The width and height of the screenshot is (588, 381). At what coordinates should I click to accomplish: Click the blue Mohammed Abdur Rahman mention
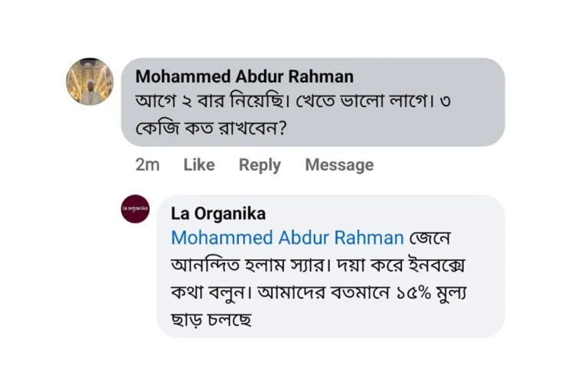[x=287, y=237]
